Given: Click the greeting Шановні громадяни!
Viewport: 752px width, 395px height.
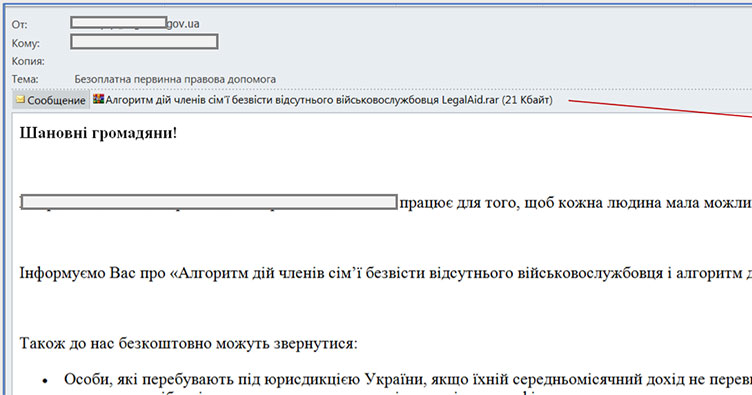Looking at the screenshot, I should (98, 133).
